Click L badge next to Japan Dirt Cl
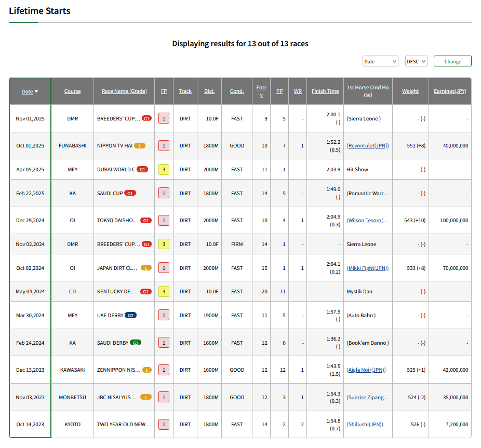The height and width of the screenshot is (448, 481). click(x=146, y=268)
